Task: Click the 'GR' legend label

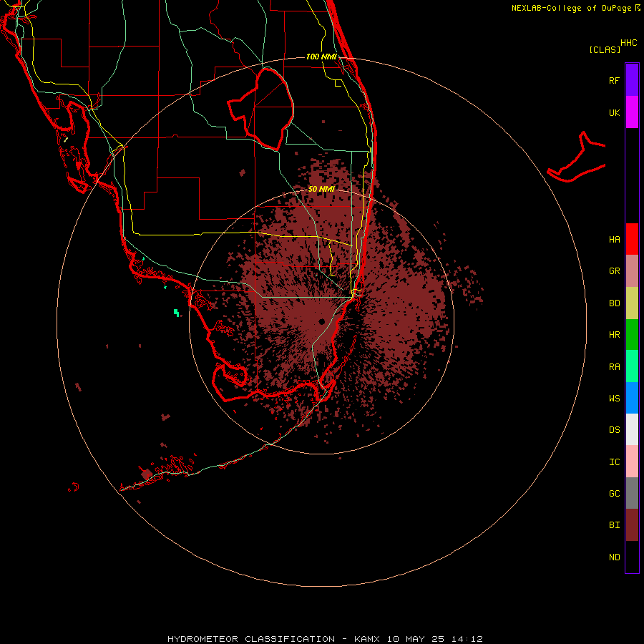Action: click(615, 271)
